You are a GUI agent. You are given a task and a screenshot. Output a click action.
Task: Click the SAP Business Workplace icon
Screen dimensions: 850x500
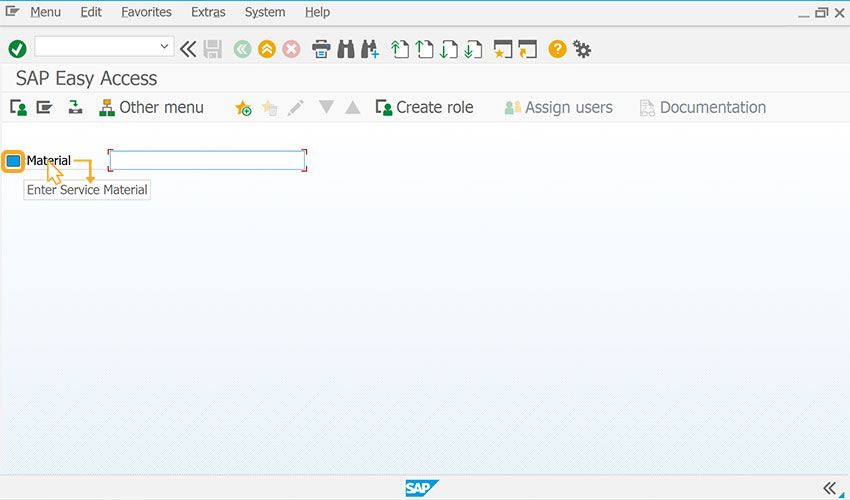point(75,107)
